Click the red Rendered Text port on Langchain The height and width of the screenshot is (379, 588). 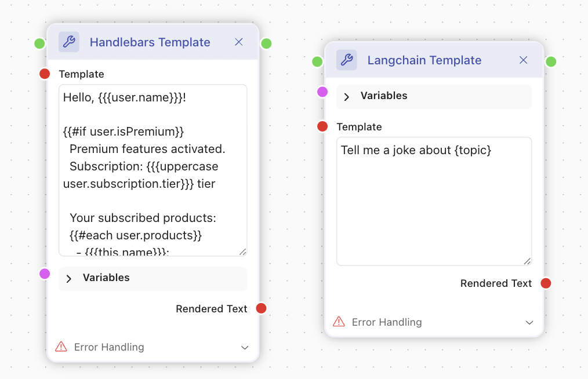(546, 283)
